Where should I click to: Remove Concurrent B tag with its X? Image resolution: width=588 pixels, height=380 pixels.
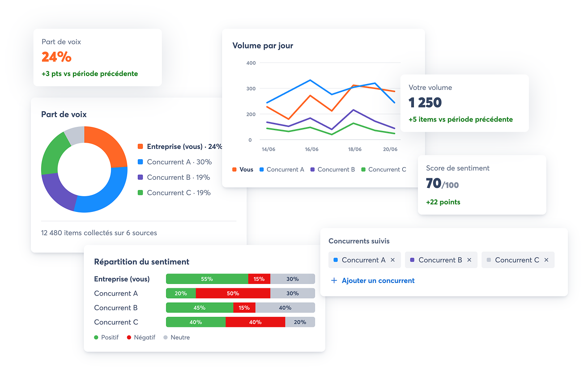[x=469, y=260]
